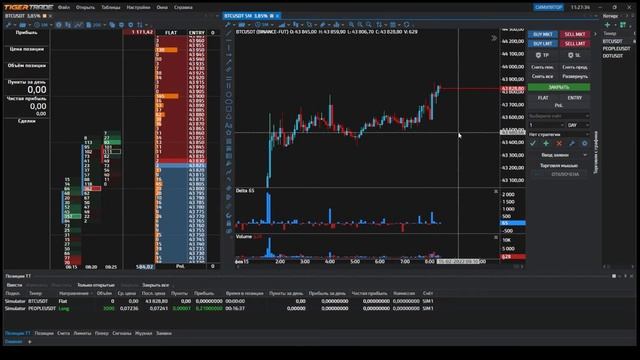
Task: Select PEOPLEUSDT in the Котир watchlist
Action: click(616, 49)
